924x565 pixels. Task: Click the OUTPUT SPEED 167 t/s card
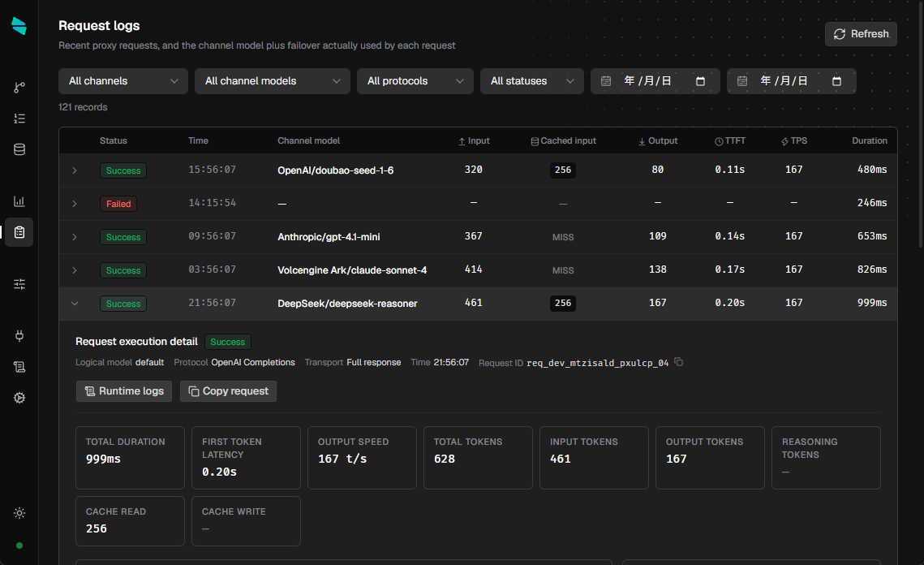[362, 458]
